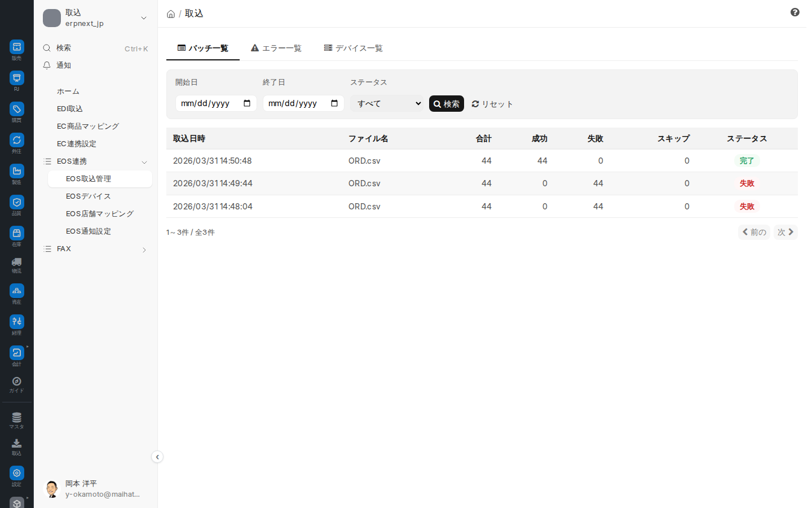Click timestamp 2026/03/31 14:50:48
Viewport: 812px width, 508px height.
[213, 161]
